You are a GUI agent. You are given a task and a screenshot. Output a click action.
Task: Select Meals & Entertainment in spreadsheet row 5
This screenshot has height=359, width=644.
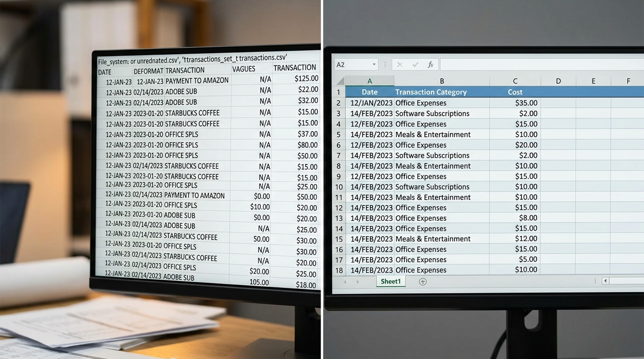pos(442,135)
